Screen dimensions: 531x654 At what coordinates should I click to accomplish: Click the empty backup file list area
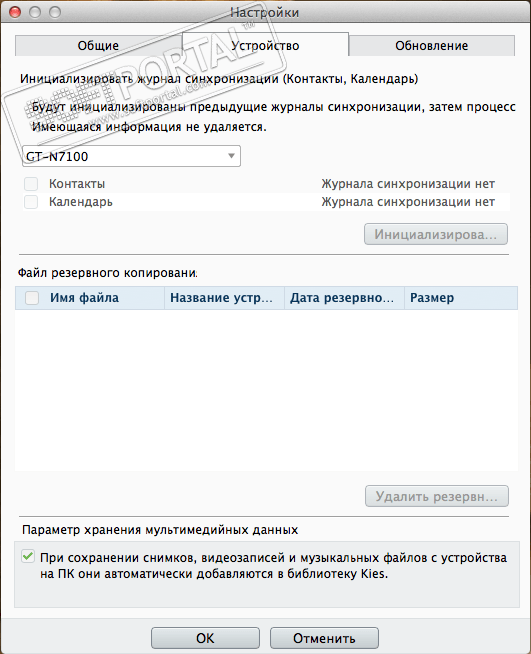pos(267,390)
